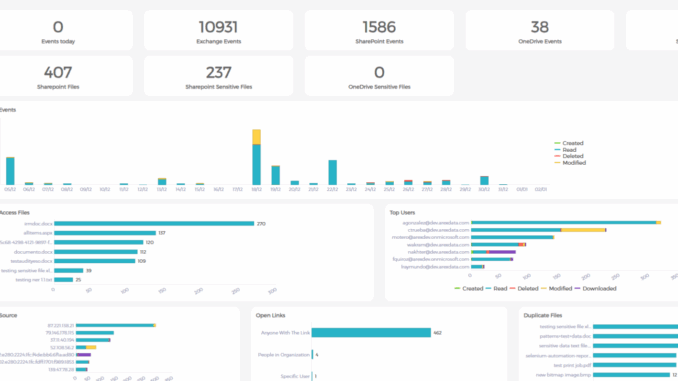The image size is (678, 381).
Task: Select nakhter@dev.areedata.com in Top Users
Action: [438, 252]
